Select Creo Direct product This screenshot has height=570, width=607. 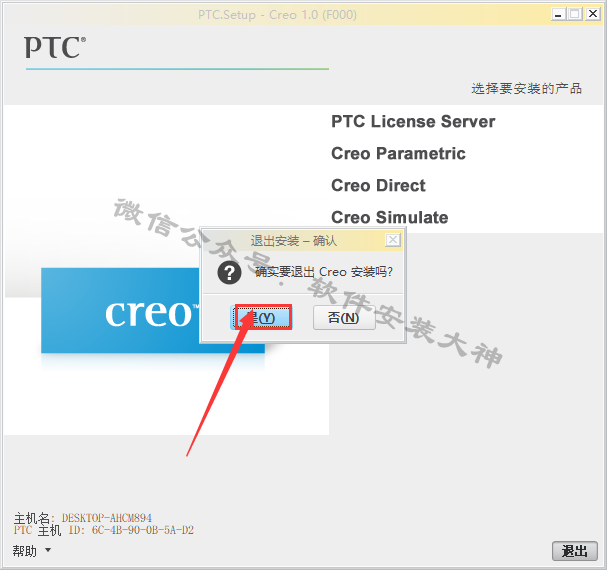[x=378, y=185]
